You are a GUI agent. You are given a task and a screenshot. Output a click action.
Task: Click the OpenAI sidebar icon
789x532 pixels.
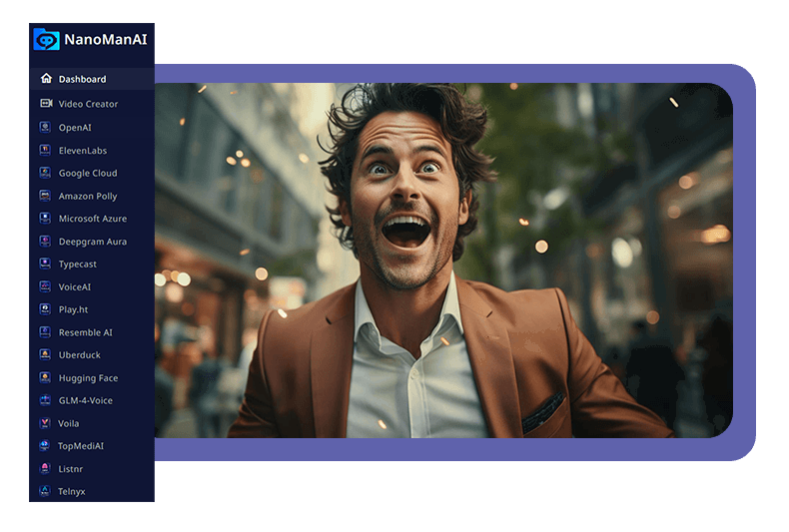pyautogui.click(x=46, y=128)
